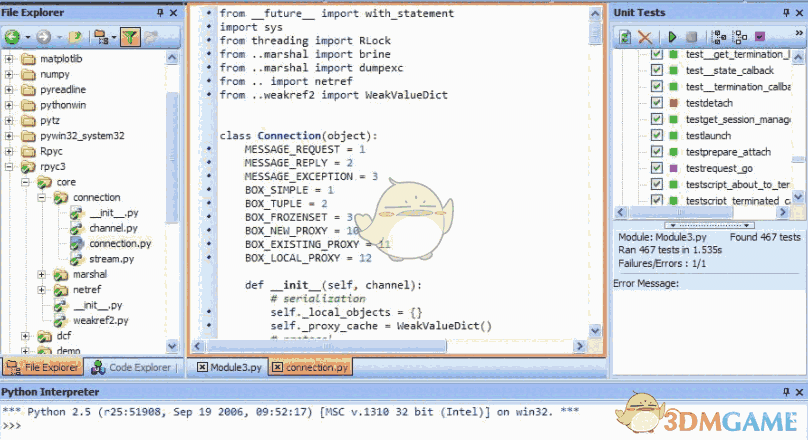808x440 pixels.
Task: Go up one folder level
Action: click(x=75, y=37)
